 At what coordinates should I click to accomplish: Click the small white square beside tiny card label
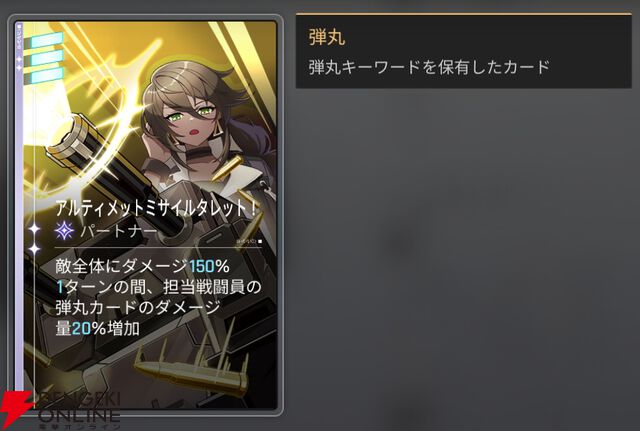260,242
